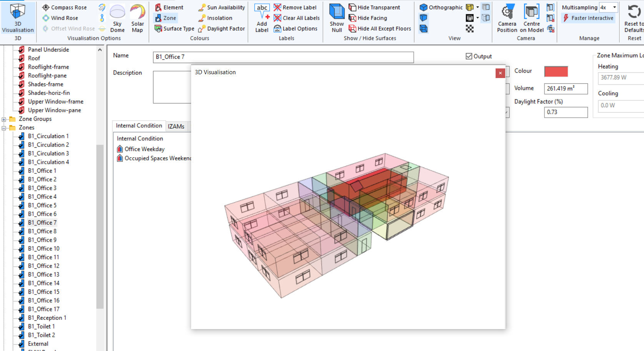
Task: Click Centre on Model
Action: pos(532,18)
